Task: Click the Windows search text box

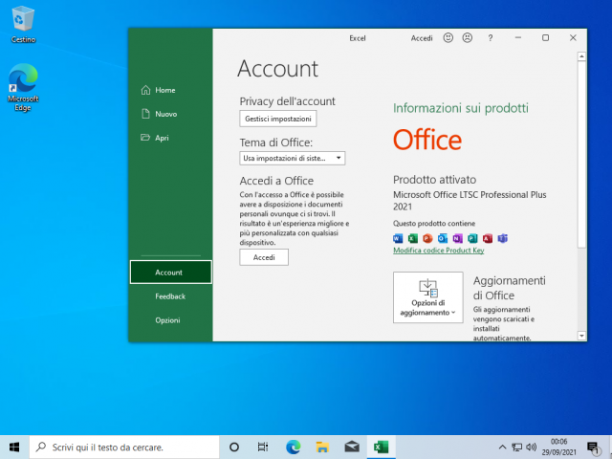Action: pyautogui.click(x=125, y=447)
